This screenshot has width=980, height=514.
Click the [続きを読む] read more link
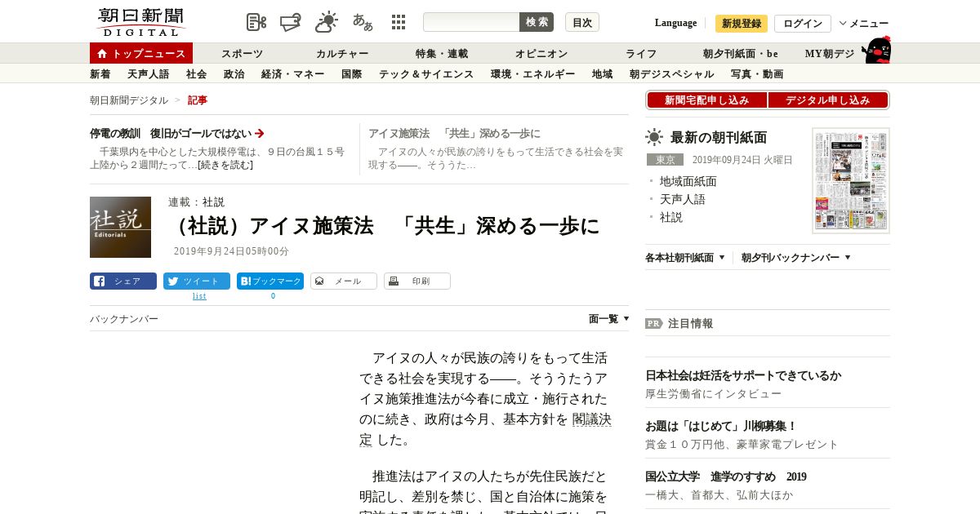225,165
